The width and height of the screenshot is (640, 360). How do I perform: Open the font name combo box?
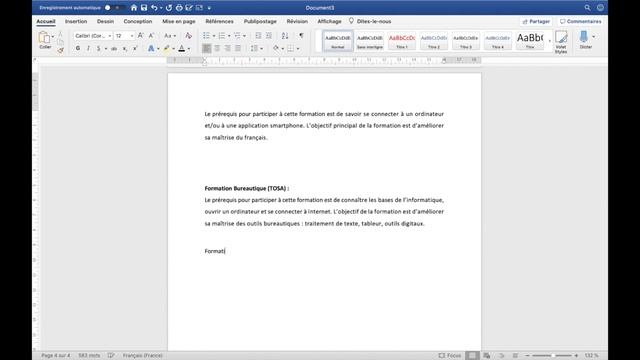click(93, 36)
